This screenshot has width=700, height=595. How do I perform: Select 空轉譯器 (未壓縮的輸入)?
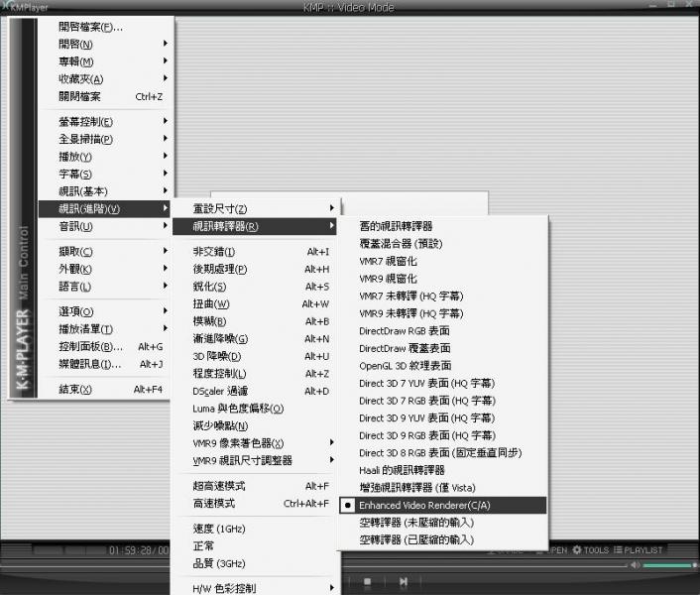442,523
